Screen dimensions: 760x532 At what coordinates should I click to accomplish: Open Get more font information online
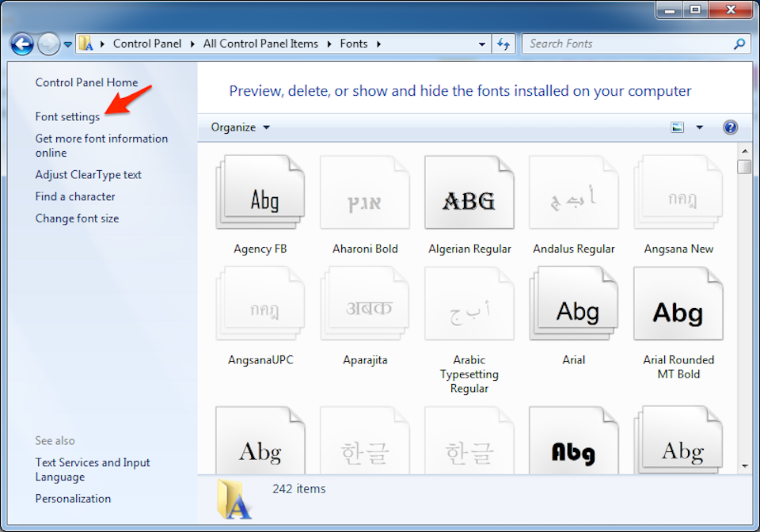coord(101,146)
